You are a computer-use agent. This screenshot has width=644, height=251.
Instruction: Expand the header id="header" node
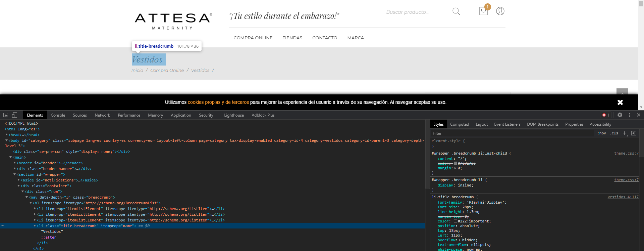(x=14, y=163)
